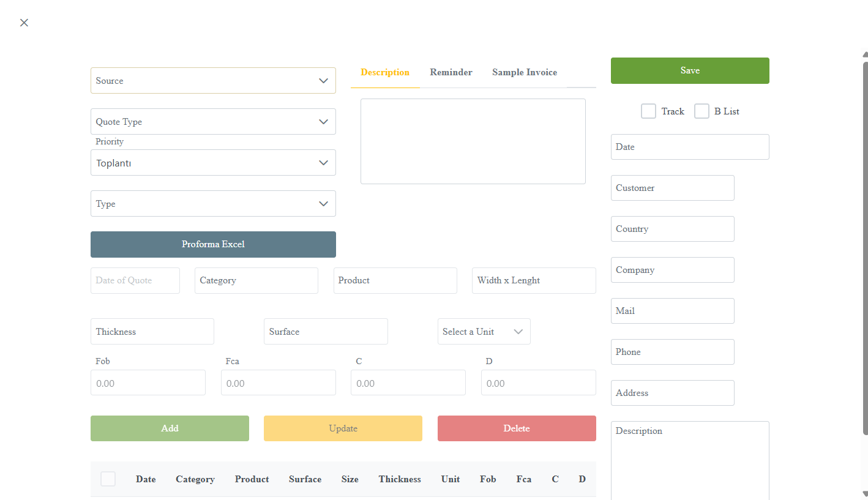This screenshot has height=500, width=868.
Task: Enable the Track checkbox
Action: (648, 111)
